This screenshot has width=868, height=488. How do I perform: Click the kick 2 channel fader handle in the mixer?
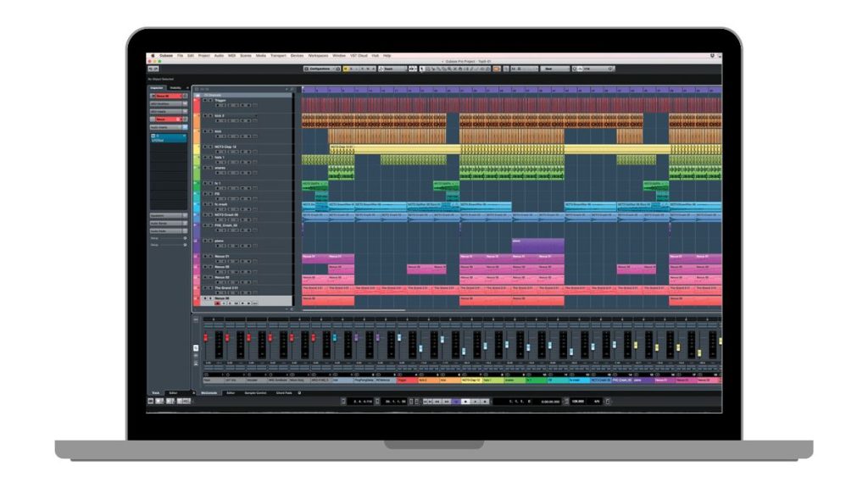(x=420, y=348)
